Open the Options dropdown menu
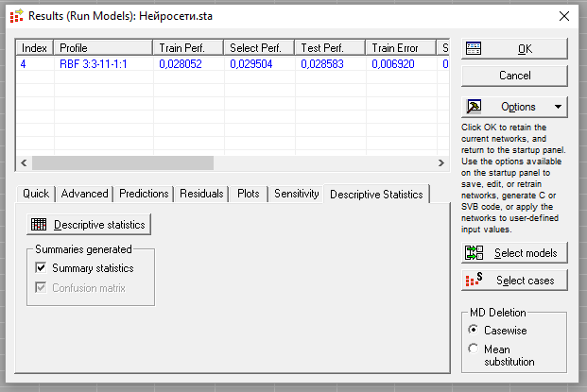Image resolution: width=587 pixels, height=392 pixels. [x=515, y=107]
